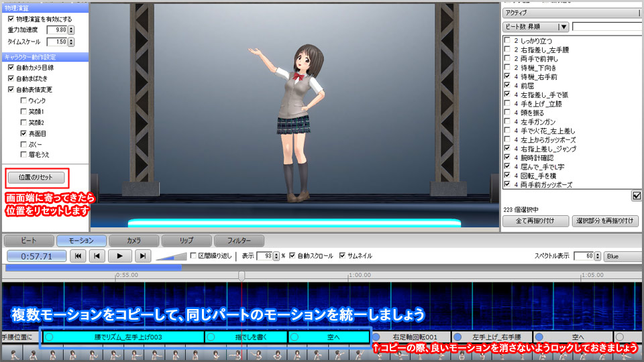This screenshot has width=644, height=362.
Task: Open the フィルター tab
Action: (238, 240)
